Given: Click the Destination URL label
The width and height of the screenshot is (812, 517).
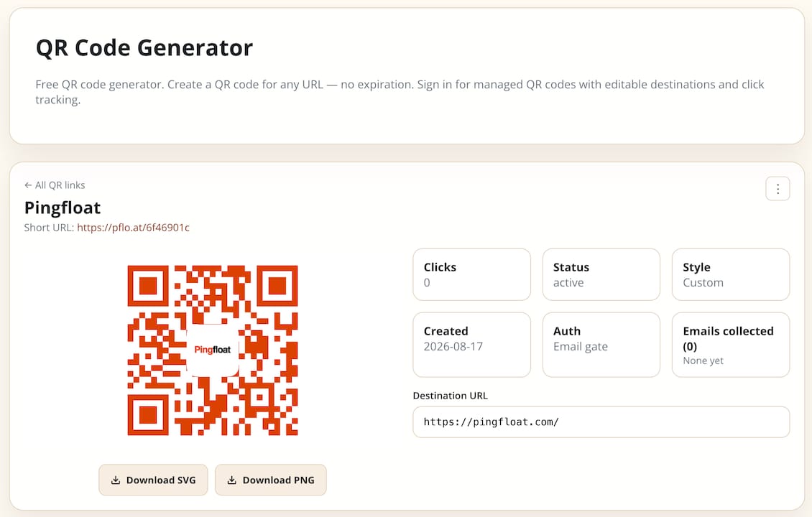Looking at the screenshot, I should pyautogui.click(x=450, y=396).
